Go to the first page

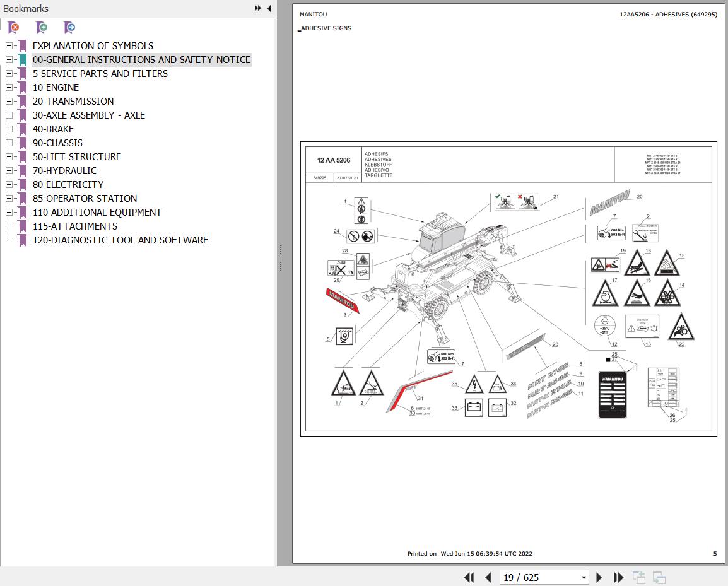point(469,577)
